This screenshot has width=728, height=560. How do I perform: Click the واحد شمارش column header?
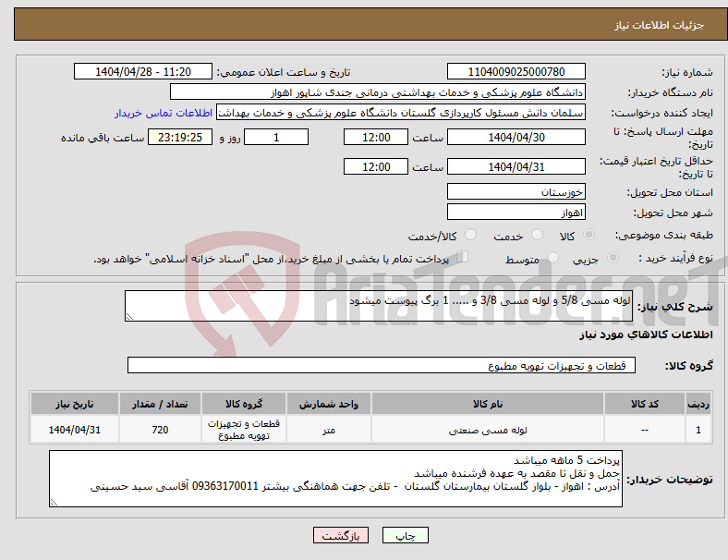point(329,404)
